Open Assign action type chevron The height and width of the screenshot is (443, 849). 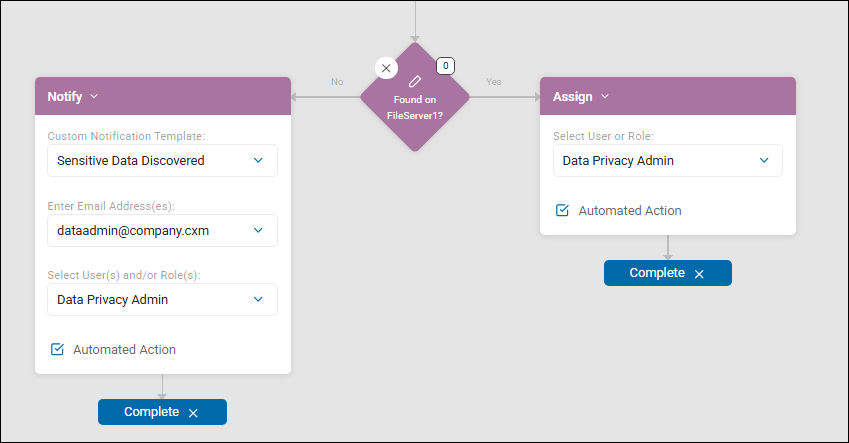point(605,96)
